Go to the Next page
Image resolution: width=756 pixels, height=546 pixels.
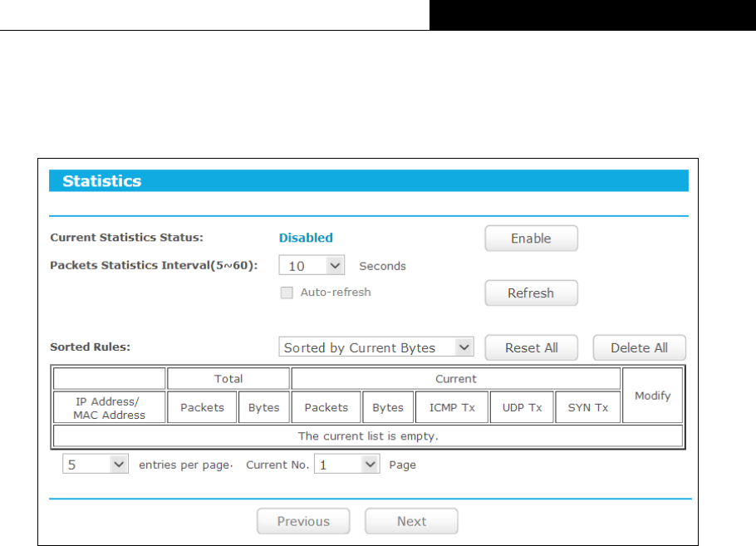411,521
